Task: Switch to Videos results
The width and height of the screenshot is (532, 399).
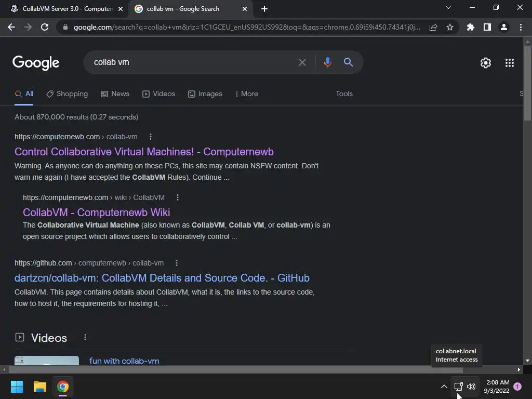Action: pyautogui.click(x=159, y=94)
